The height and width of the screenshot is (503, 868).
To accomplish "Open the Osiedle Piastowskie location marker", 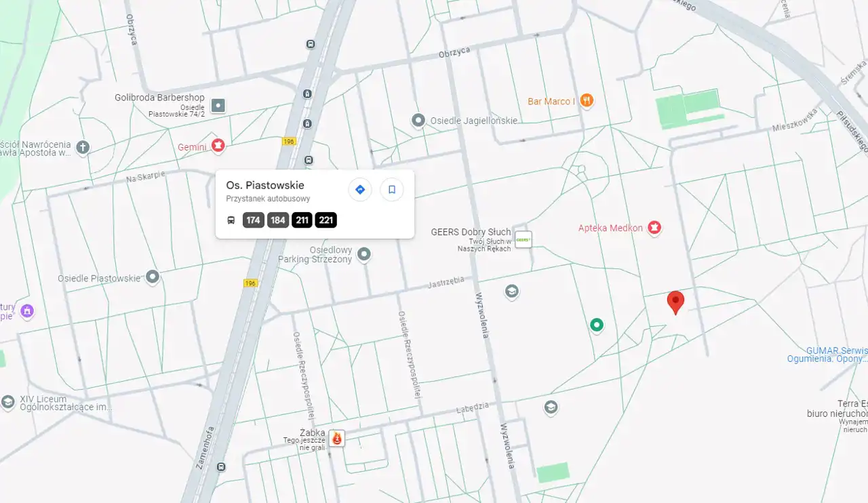I will [153, 277].
